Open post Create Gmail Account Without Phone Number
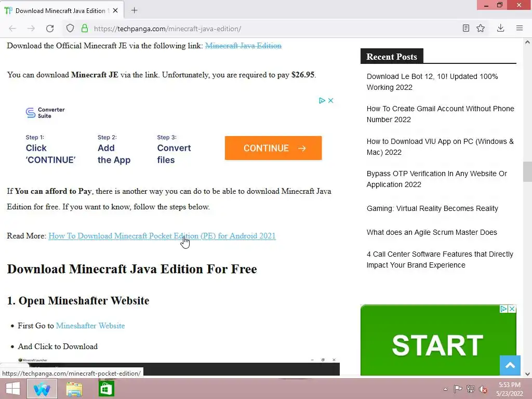The height and width of the screenshot is (399, 532). point(441,114)
